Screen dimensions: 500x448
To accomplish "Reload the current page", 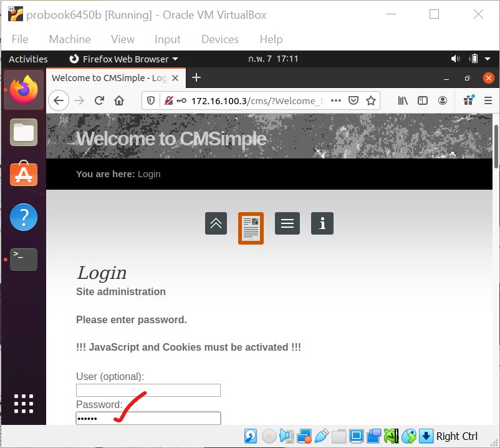I will [x=99, y=101].
